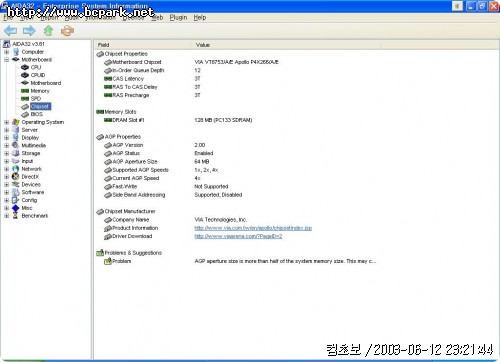This screenshot has width=500, height=362.
Task: Expand the Network tree node
Action: 6,169
